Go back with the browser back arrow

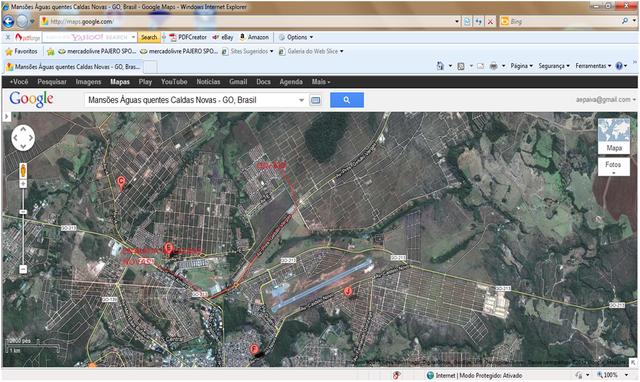(8, 21)
